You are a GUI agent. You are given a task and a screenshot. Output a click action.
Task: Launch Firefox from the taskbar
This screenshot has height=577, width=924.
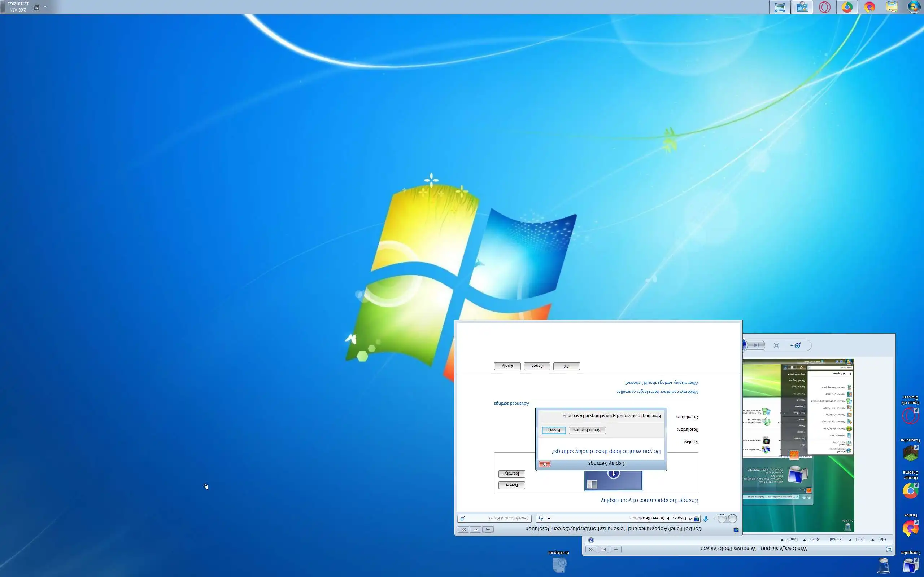[x=869, y=7]
